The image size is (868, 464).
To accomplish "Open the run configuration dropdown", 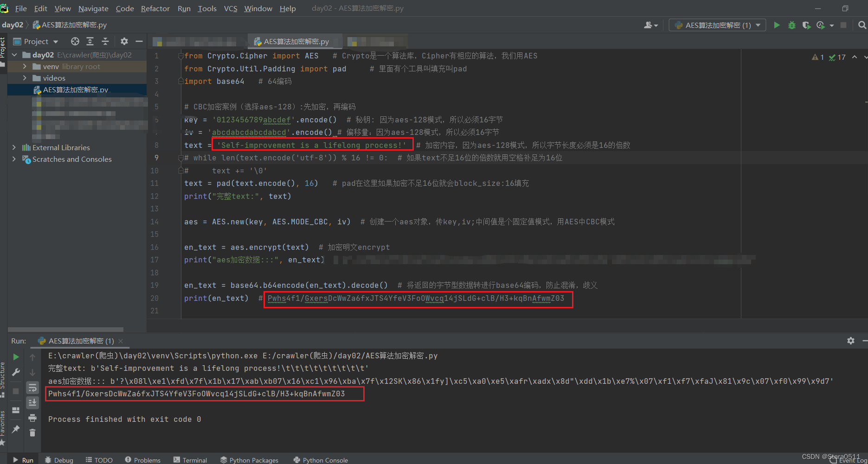I will coord(717,25).
